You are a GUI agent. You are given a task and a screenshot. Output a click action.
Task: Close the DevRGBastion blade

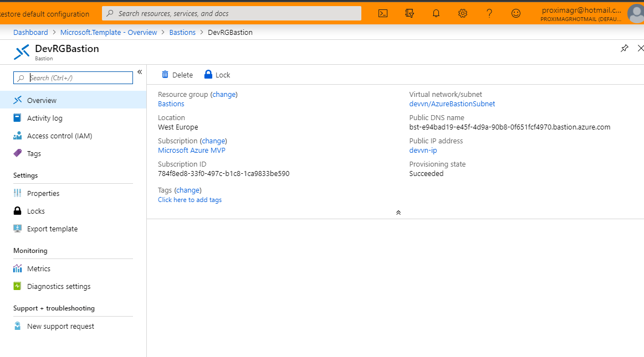click(640, 48)
